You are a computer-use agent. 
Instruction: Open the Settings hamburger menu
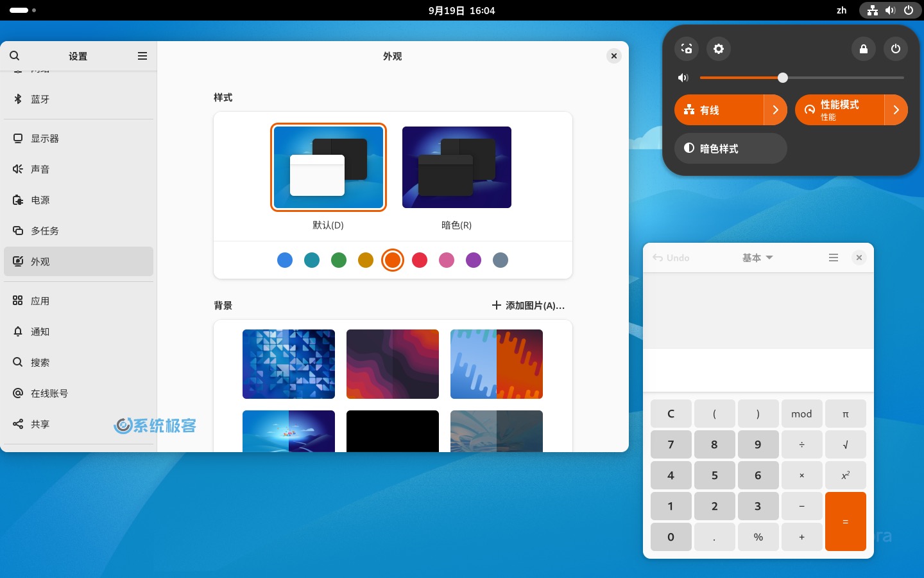click(x=142, y=56)
